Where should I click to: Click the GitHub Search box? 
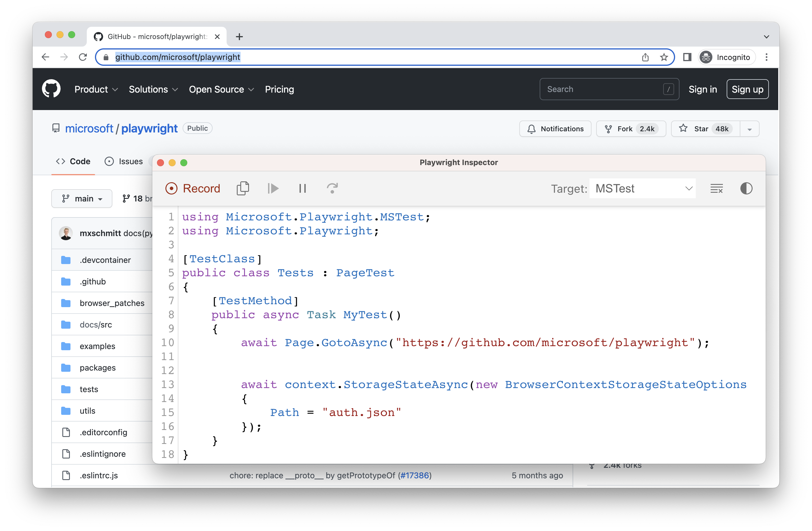[609, 89]
